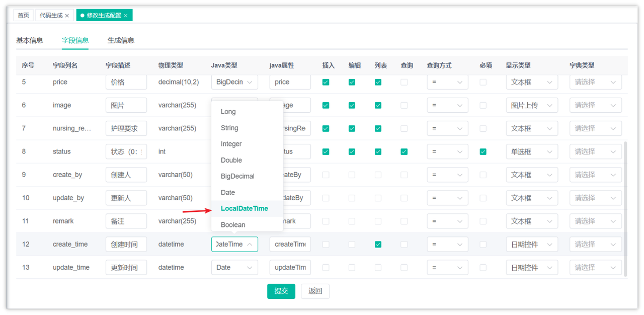Toggle the 查询 checkbox in the status row

(404, 151)
